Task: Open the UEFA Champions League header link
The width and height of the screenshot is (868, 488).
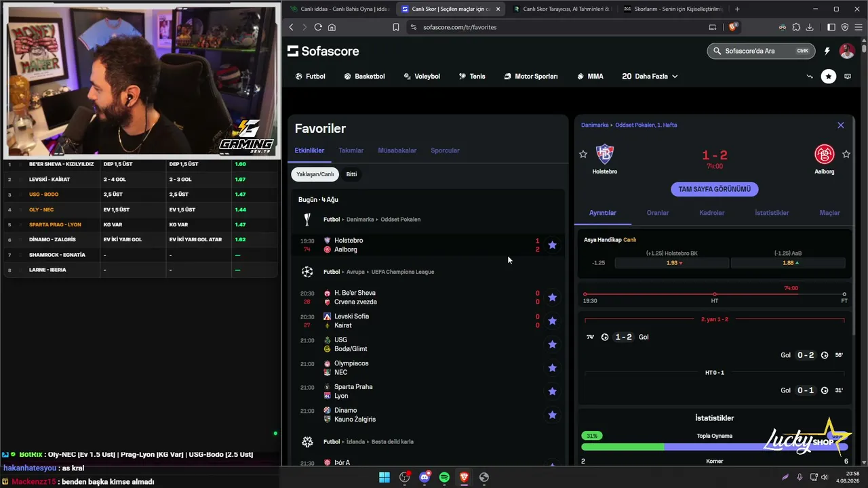Action: [x=403, y=272]
